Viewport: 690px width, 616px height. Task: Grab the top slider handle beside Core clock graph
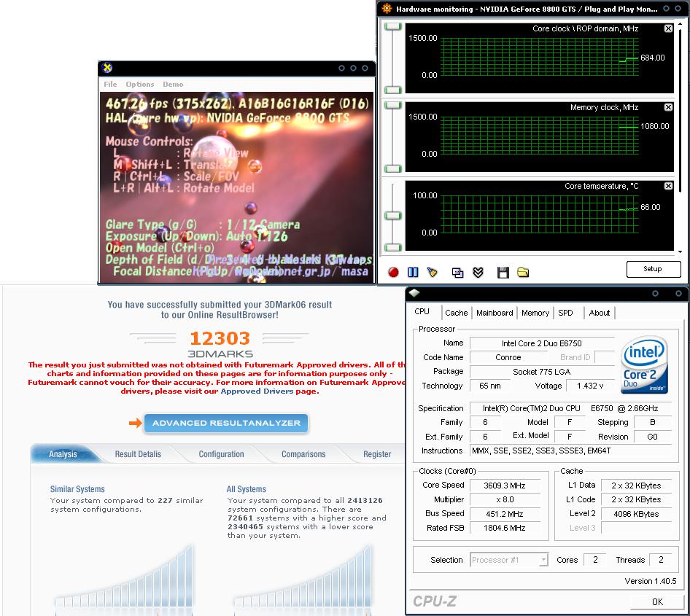[x=393, y=26]
